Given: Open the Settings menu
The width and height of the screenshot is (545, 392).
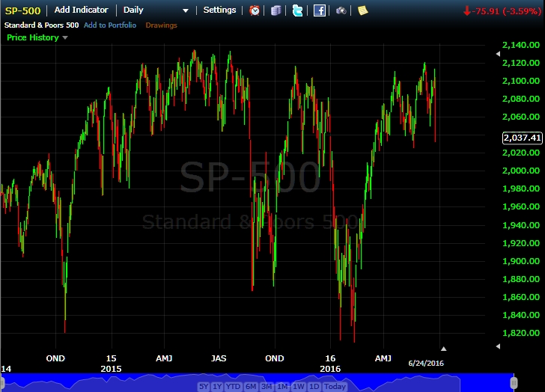Looking at the screenshot, I should point(219,10).
